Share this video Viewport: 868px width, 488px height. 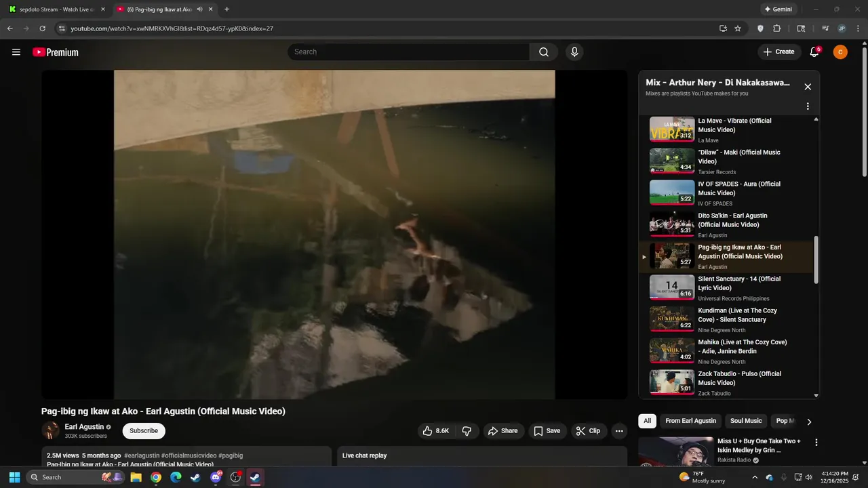click(502, 431)
